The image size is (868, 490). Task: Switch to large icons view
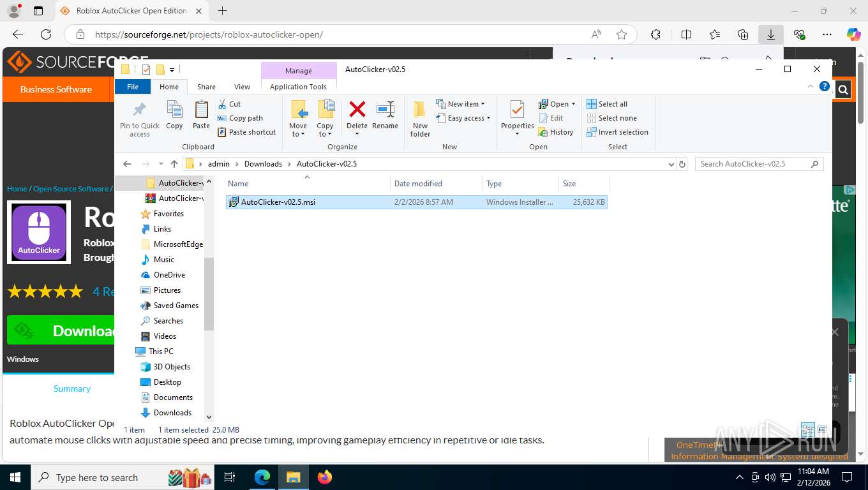822,429
